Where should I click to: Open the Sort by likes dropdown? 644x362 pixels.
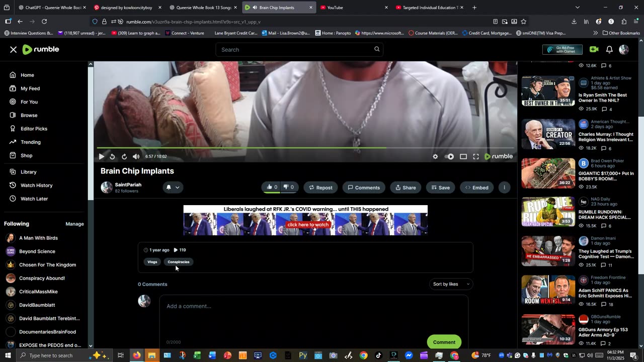point(451,284)
